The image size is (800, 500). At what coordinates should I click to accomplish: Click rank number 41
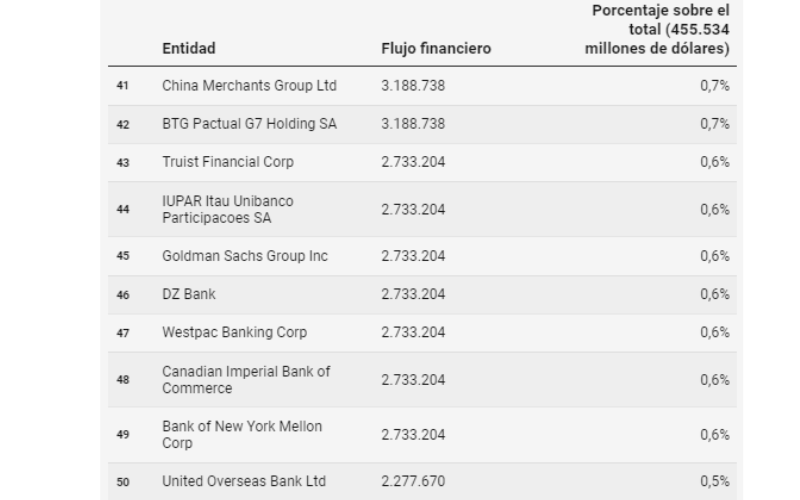(x=122, y=86)
